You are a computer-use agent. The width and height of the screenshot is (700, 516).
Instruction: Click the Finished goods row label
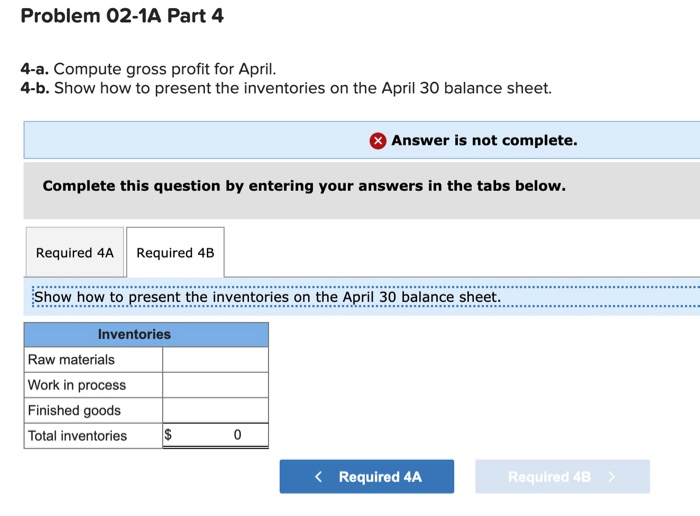click(x=74, y=410)
